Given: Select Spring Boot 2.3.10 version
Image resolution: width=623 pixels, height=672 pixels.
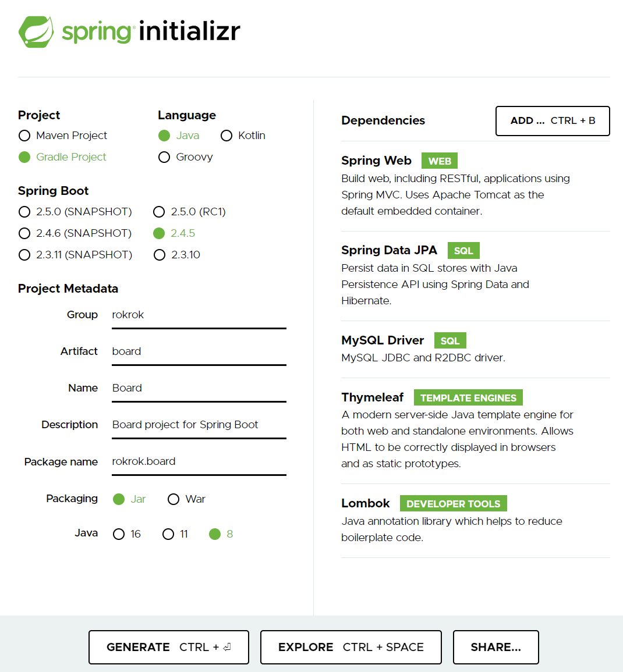Looking at the screenshot, I should pyautogui.click(x=159, y=255).
